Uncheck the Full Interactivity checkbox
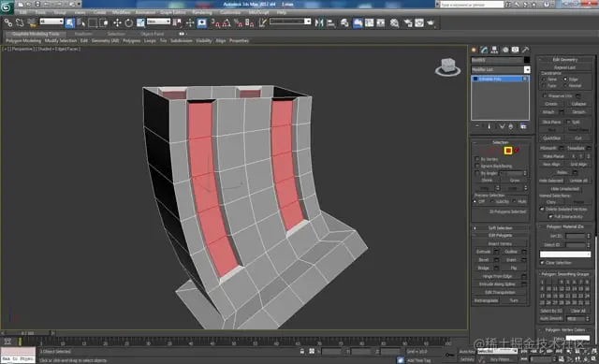This screenshot has height=364, width=599. coord(550,216)
